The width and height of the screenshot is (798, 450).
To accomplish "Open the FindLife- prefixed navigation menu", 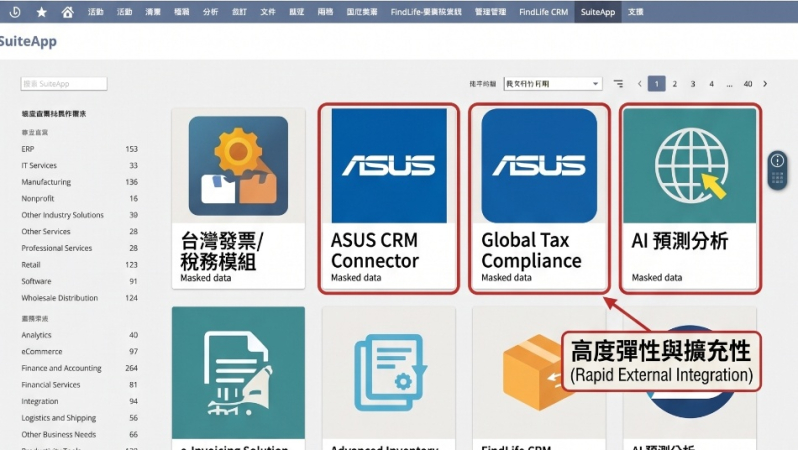I will point(426,12).
